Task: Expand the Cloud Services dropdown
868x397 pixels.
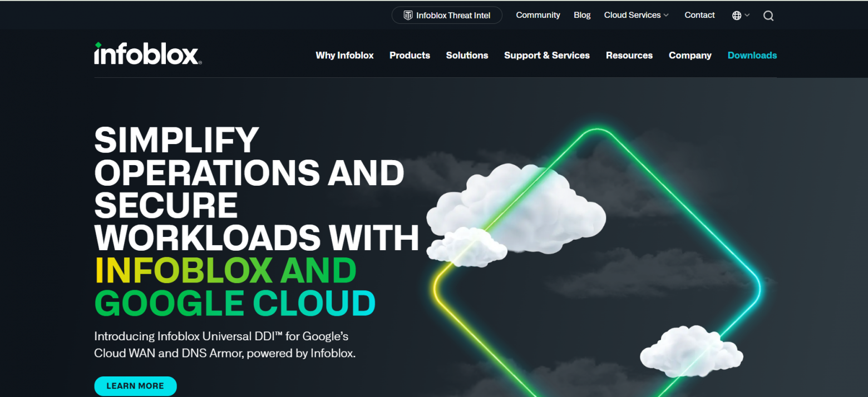Action: click(x=637, y=15)
